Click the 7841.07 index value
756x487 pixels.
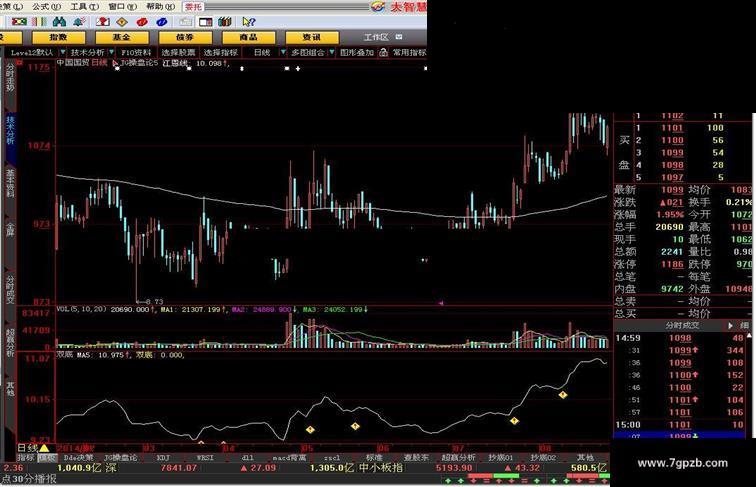click(179, 468)
